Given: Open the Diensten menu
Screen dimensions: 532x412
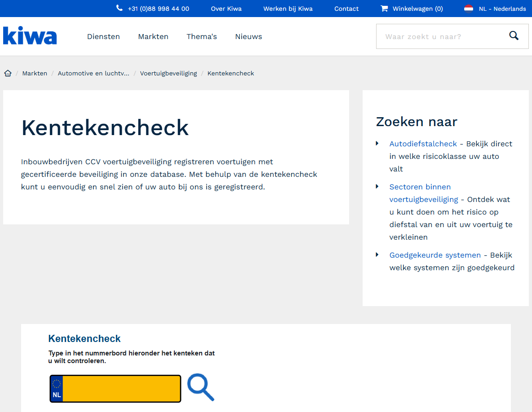Looking at the screenshot, I should point(103,37).
